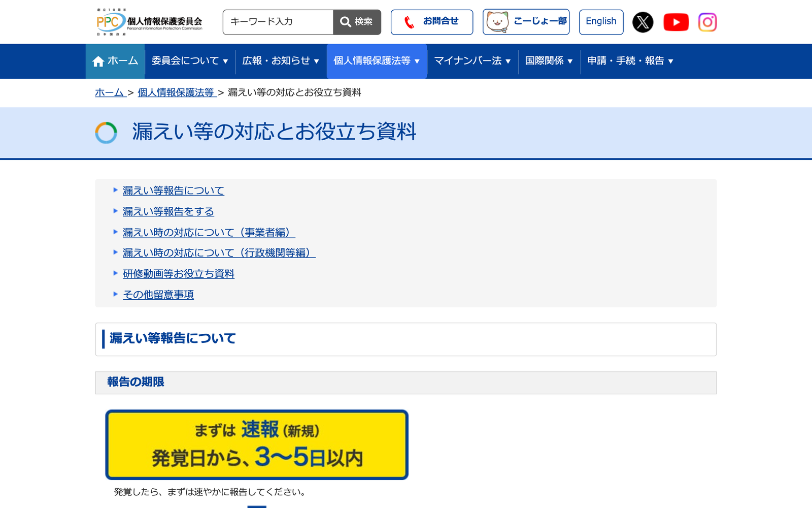Open the 漏えい等報告をする link
The image size is (812, 508).
[x=168, y=211]
